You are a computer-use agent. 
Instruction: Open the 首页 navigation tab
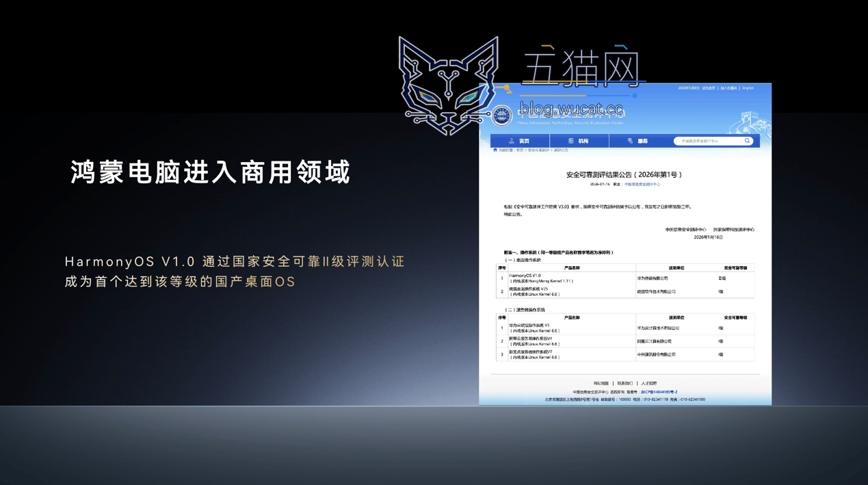coord(520,141)
